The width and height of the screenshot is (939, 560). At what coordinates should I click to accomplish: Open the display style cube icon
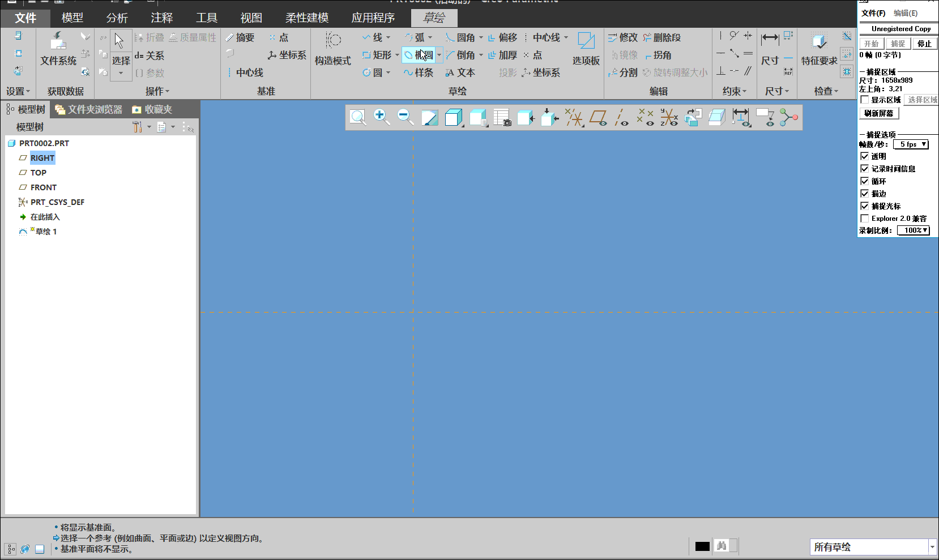454,117
